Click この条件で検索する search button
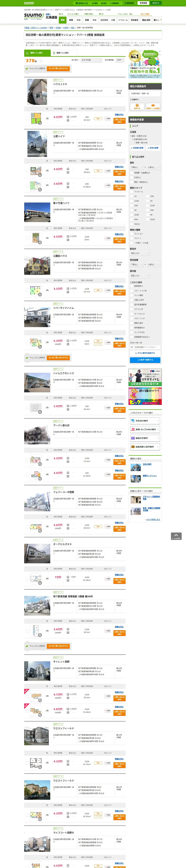The height and width of the screenshot is (868, 186). point(145,360)
